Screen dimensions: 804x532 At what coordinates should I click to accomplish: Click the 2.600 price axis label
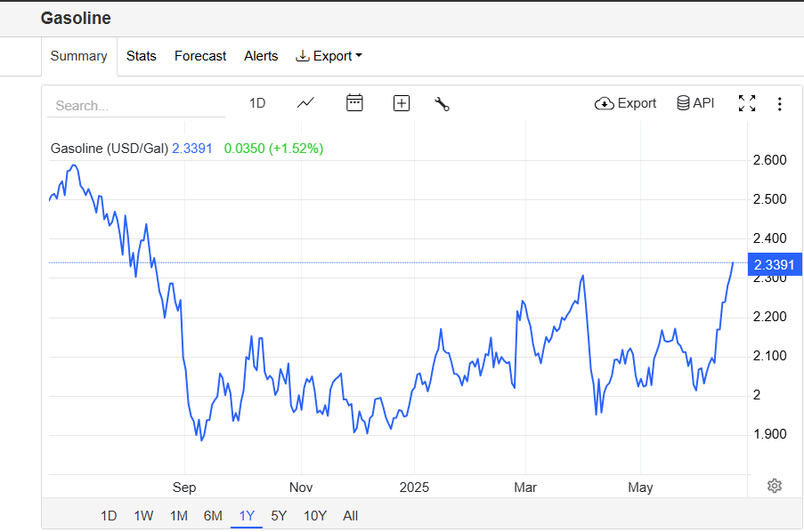pyautogui.click(x=769, y=160)
